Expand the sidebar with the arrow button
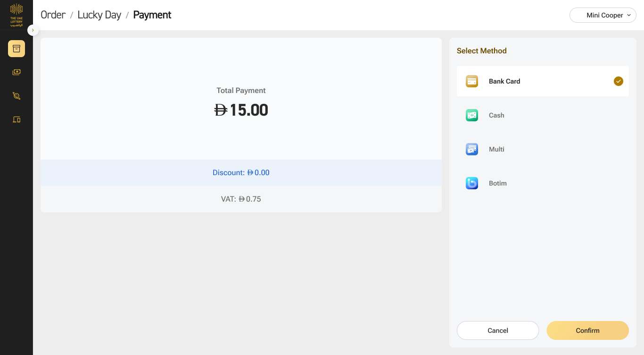644x355 pixels. 33,30
